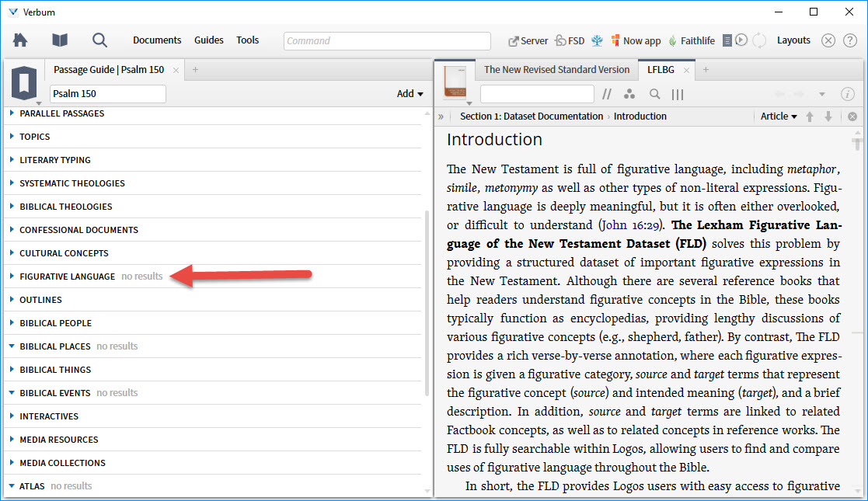Add a new tab in right panel

coord(706,70)
